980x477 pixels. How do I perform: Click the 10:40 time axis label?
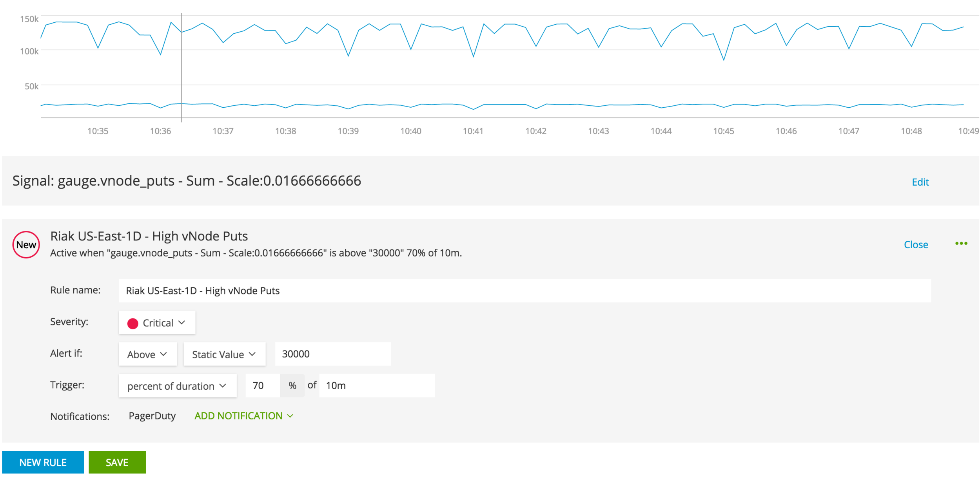point(410,131)
